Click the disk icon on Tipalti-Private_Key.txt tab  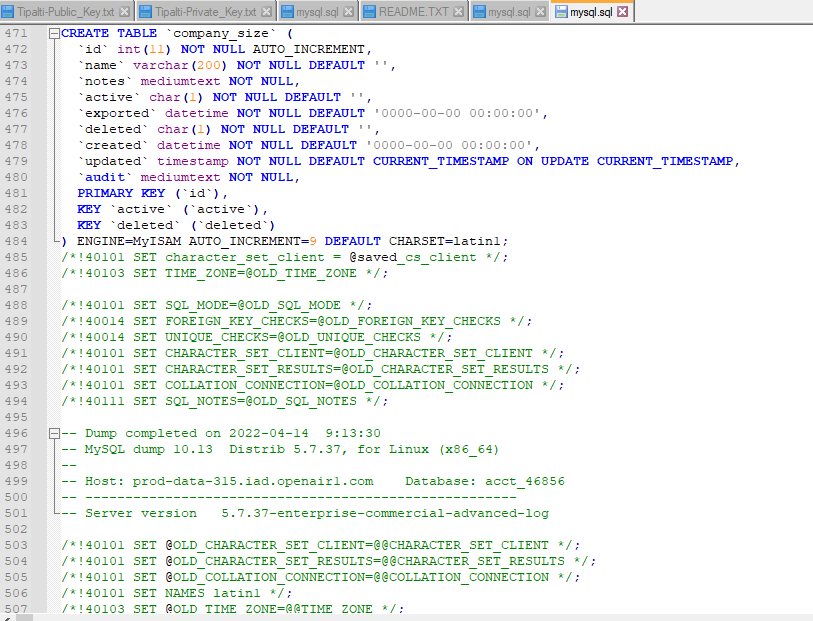pyautogui.click(x=146, y=11)
